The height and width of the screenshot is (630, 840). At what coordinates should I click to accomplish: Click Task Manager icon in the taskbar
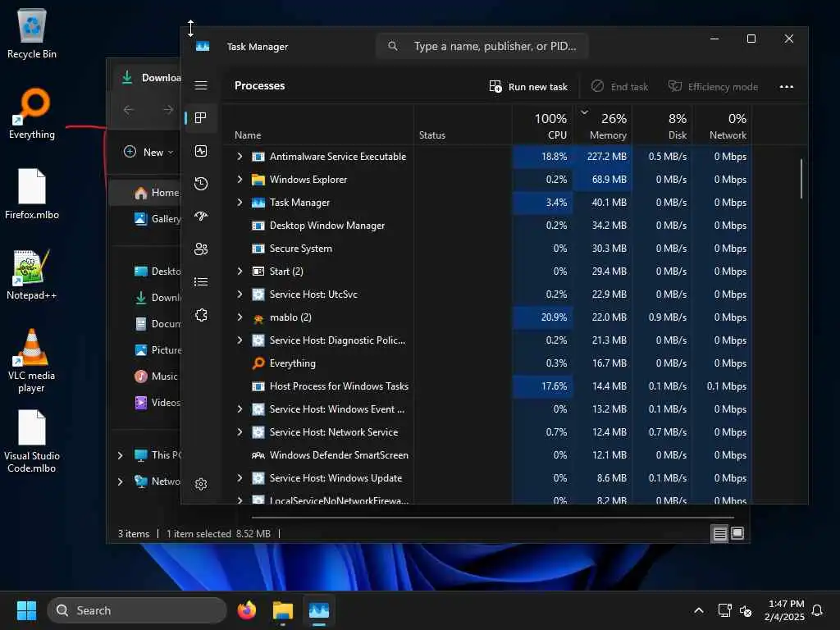(319, 610)
